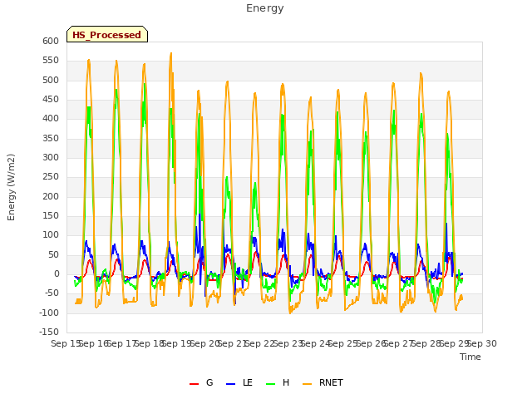Click the chart title Energy
Viewport: 532px width, 399px height.
(x=265, y=8)
